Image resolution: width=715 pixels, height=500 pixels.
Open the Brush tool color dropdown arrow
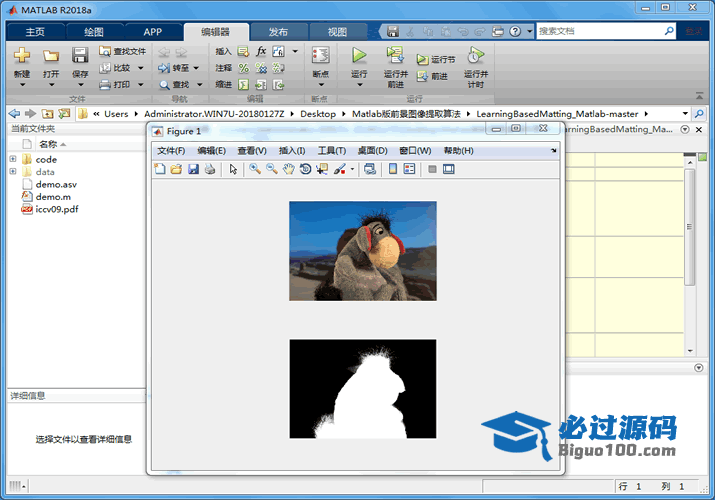(x=352, y=170)
